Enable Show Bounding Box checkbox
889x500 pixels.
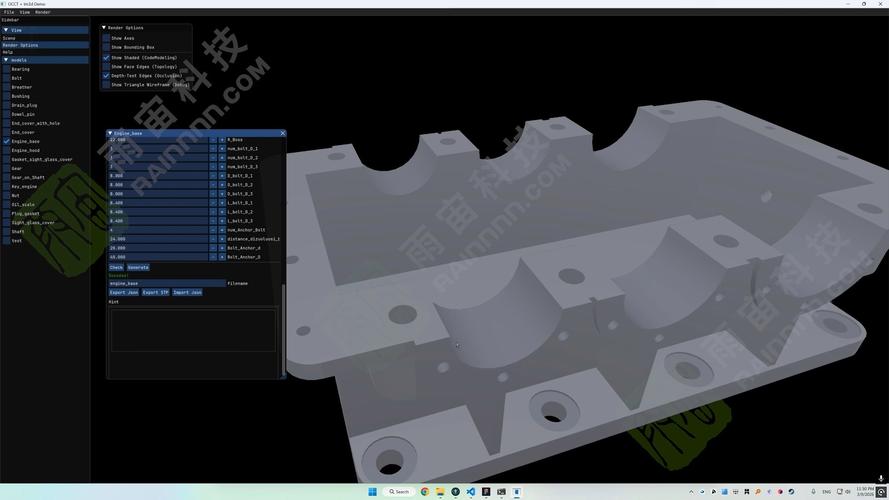pyautogui.click(x=106, y=47)
